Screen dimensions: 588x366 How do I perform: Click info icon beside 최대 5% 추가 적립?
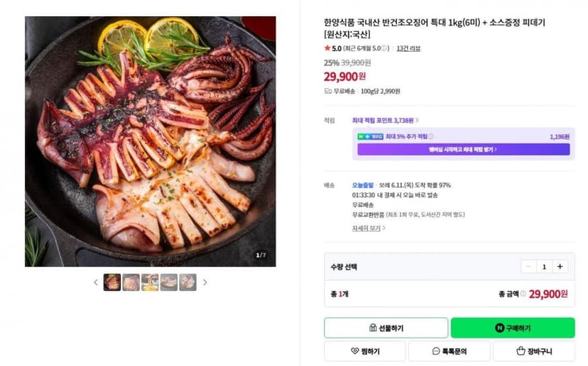click(x=431, y=136)
